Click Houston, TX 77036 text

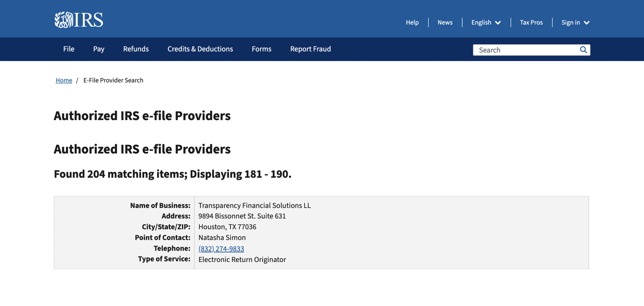point(227,227)
